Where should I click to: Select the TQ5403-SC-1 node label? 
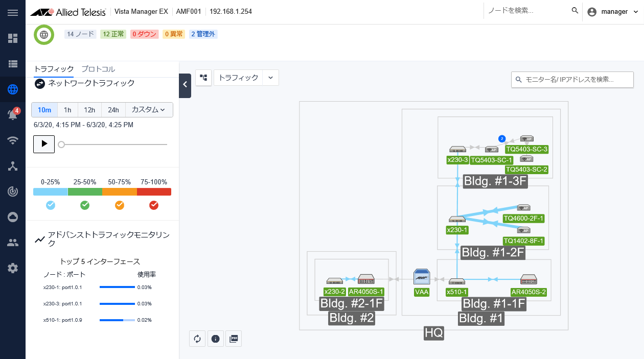pyautogui.click(x=491, y=160)
